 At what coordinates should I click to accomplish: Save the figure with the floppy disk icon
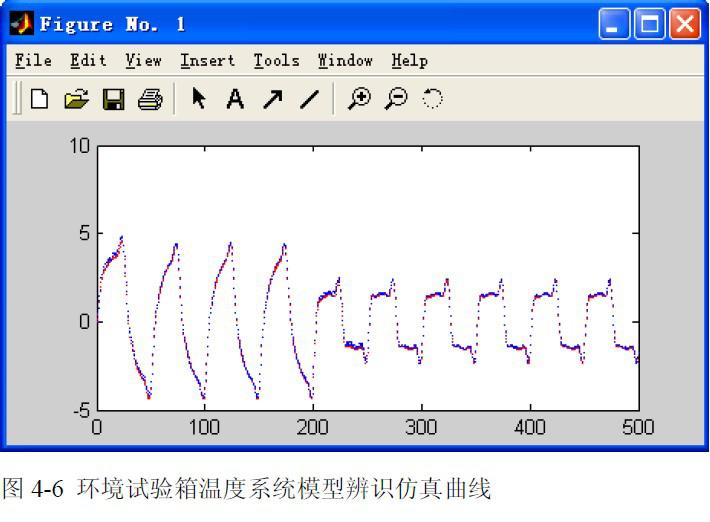point(113,99)
